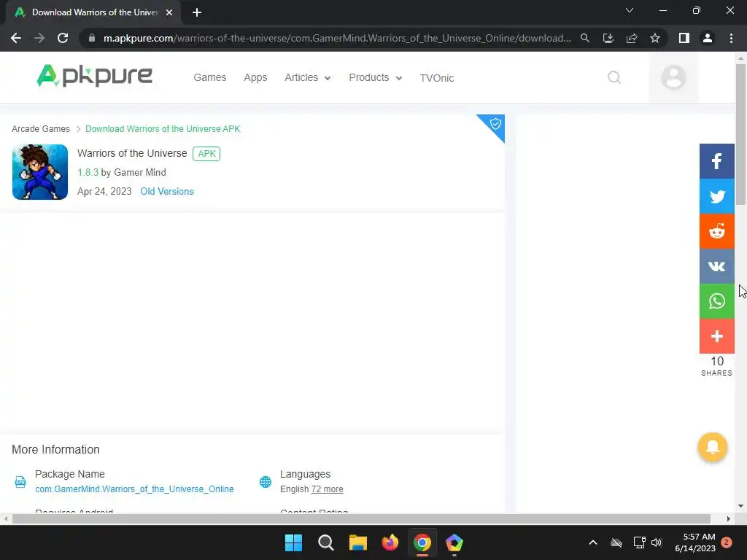Open the user profile avatar icon
The width and height of the screenshot is (747, 560).
(x=673, y=77)
